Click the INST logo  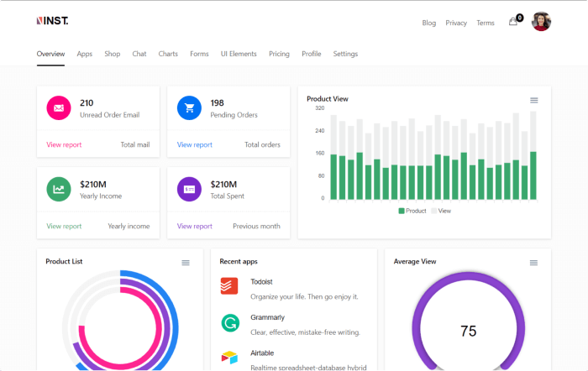[52, 21]
